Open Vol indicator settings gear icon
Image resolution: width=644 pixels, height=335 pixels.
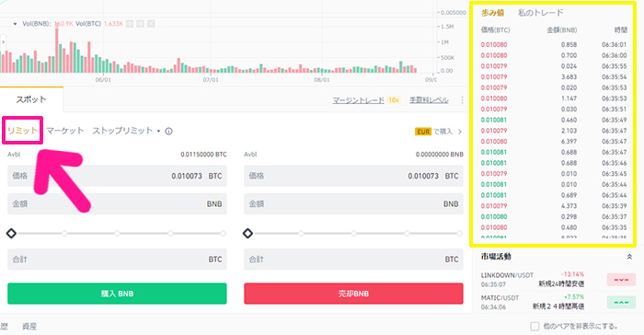141,24
